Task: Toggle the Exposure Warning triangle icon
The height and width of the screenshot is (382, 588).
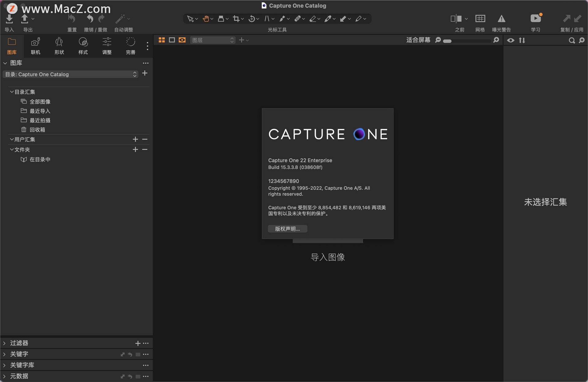Action: 501,19
